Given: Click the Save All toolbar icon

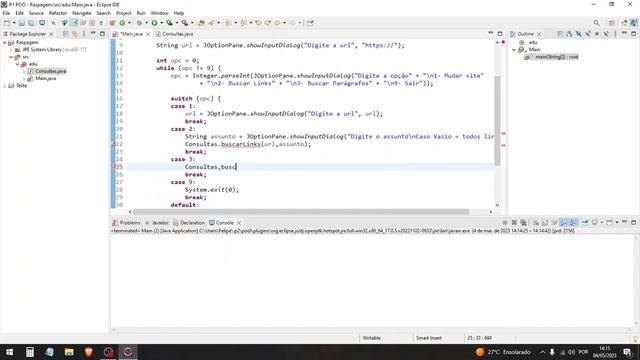Looking at the screenshot, I should tap(31, 23).
